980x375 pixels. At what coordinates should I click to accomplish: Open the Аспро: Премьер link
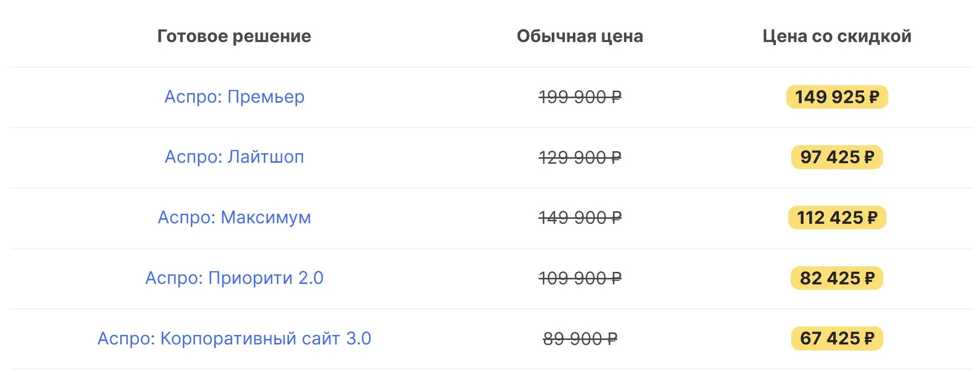coord(234,97)
